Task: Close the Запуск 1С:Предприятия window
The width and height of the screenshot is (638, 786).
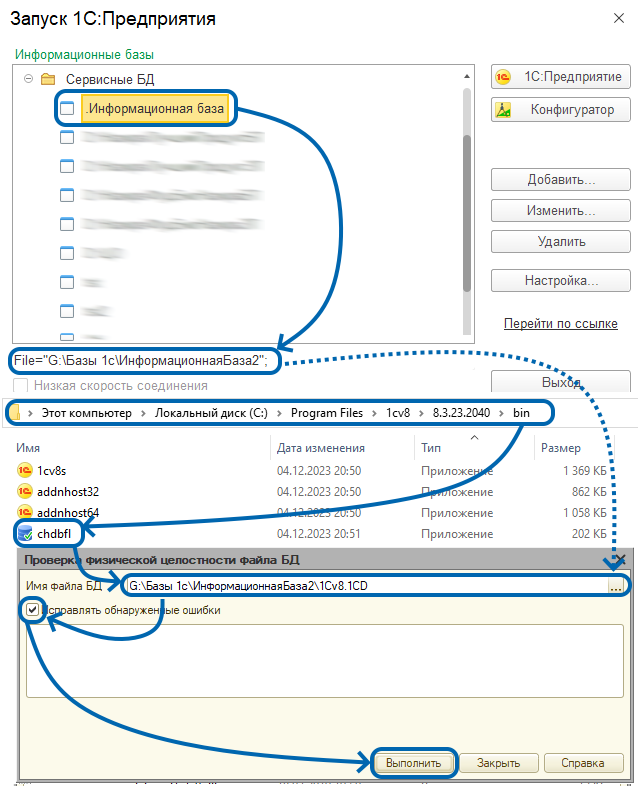Action: coord(619,18)
